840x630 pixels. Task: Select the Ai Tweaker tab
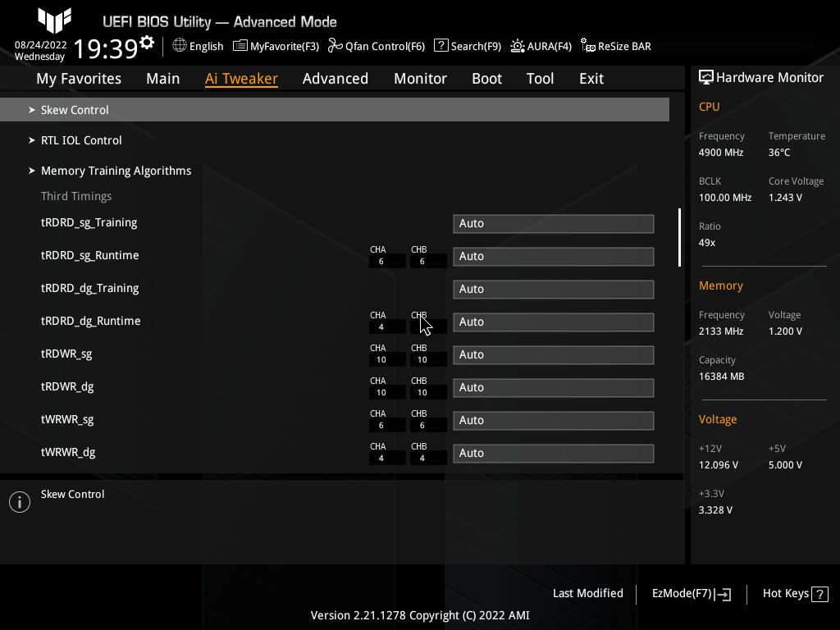[241, 78]
